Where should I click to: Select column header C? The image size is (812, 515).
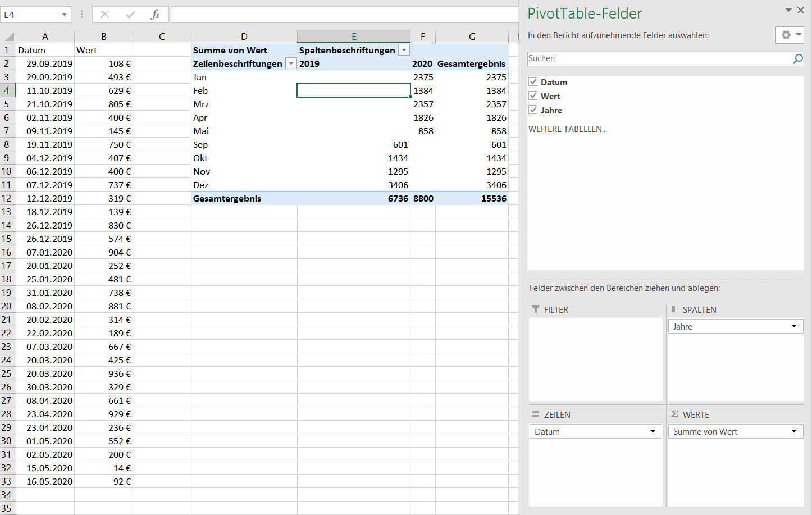(162, 37)
